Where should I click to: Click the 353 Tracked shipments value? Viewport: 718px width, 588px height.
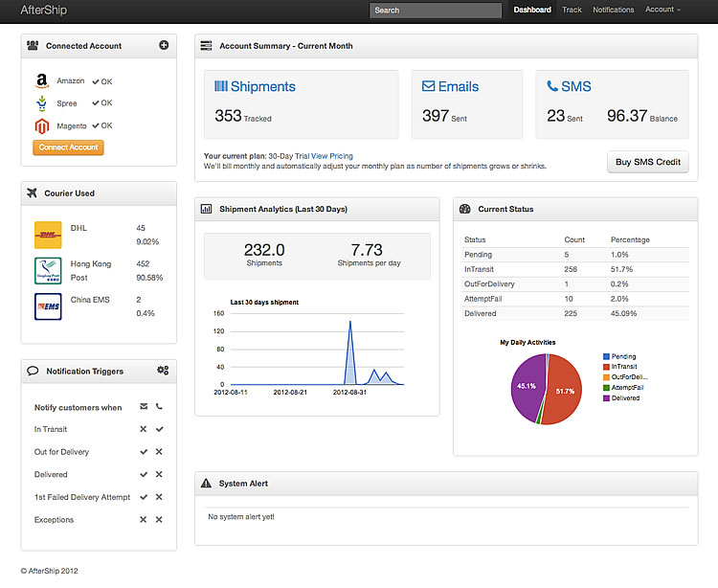click(x=228, y=116)
